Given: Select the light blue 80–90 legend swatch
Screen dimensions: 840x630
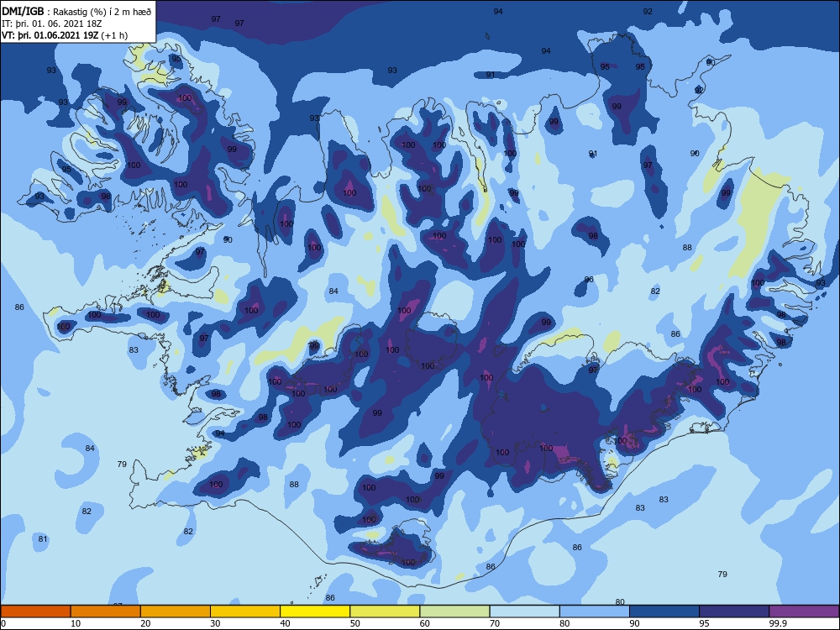Looking at the screenshot, I should click(x=595, y=612).
